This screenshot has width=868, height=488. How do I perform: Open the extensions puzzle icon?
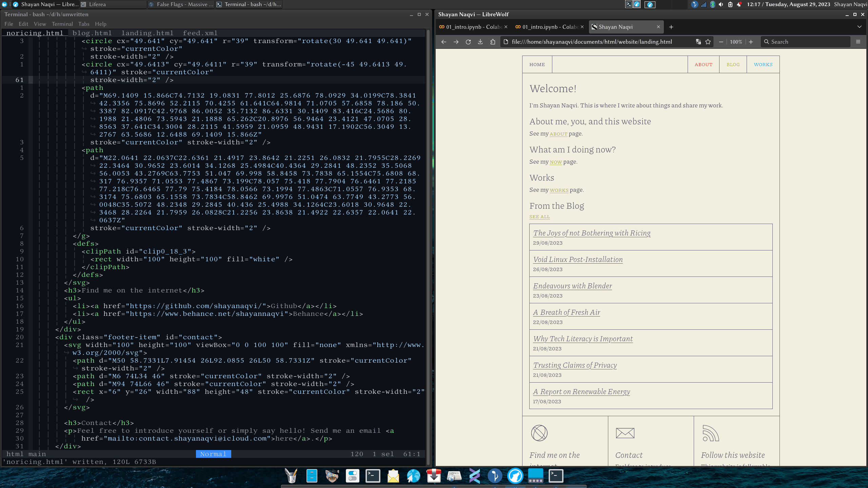point(492,42)
